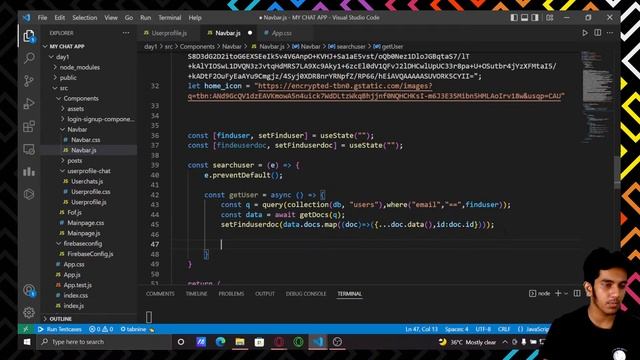This screenshot has width=640, height=360.
Task: Switch to DEBUG CONSOLE panel tab
Action: [x=306, y=293]
